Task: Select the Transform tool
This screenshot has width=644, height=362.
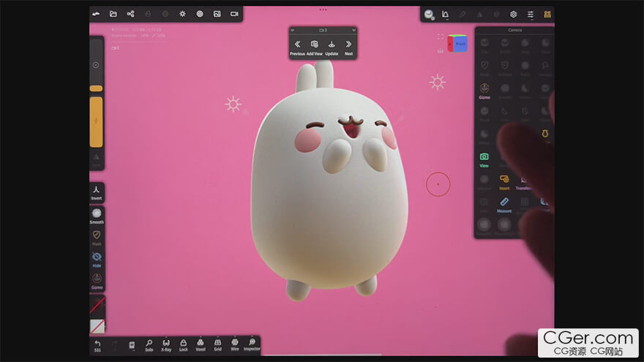Action: point(524,182)
